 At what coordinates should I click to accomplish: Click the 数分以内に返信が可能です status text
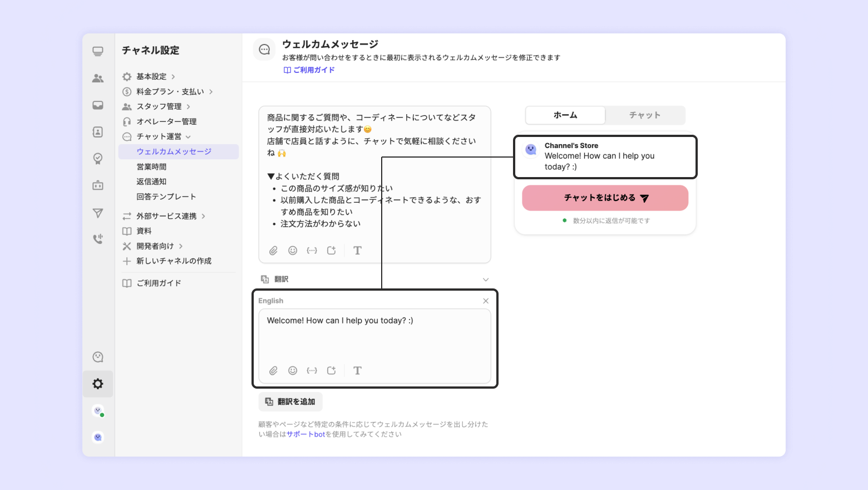pyautogui.click(x=611, y=221)
